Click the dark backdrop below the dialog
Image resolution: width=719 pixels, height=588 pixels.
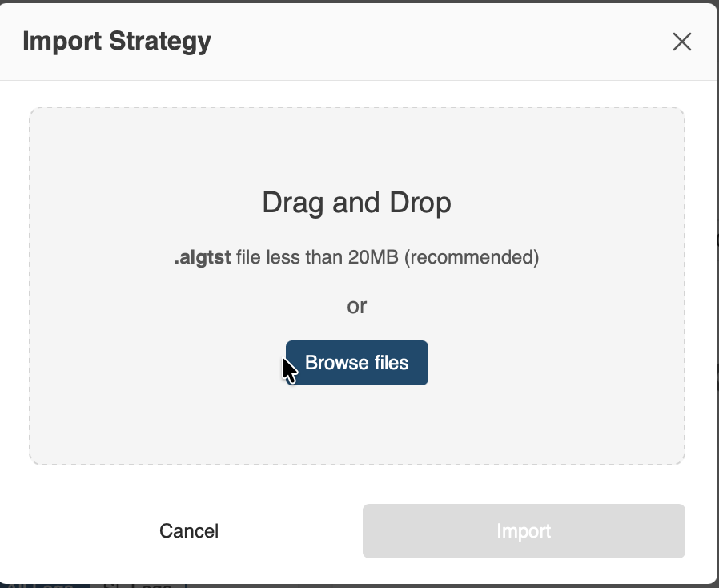click(480, 586)
